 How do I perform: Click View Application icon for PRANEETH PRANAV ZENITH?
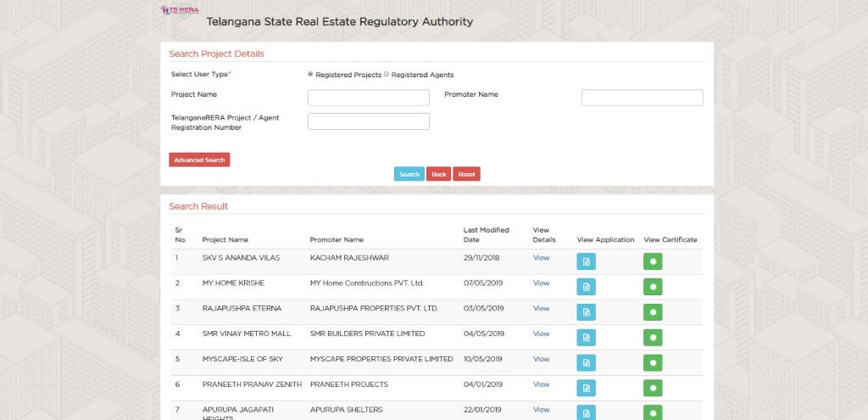586,388
